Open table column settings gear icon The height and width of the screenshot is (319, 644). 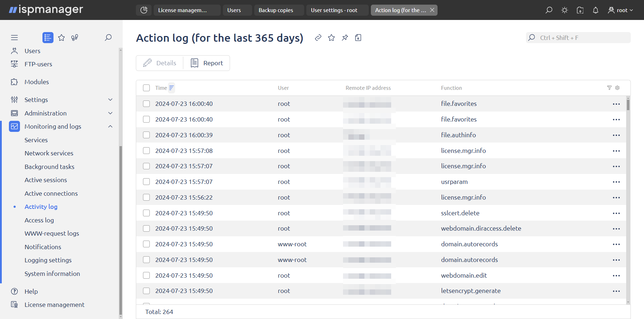[x=617, y=88]
